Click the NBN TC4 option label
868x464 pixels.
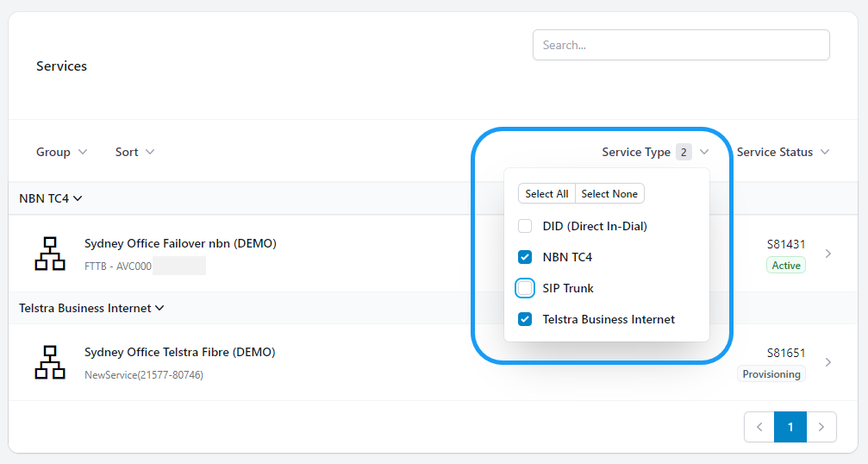tap(567, 257)
